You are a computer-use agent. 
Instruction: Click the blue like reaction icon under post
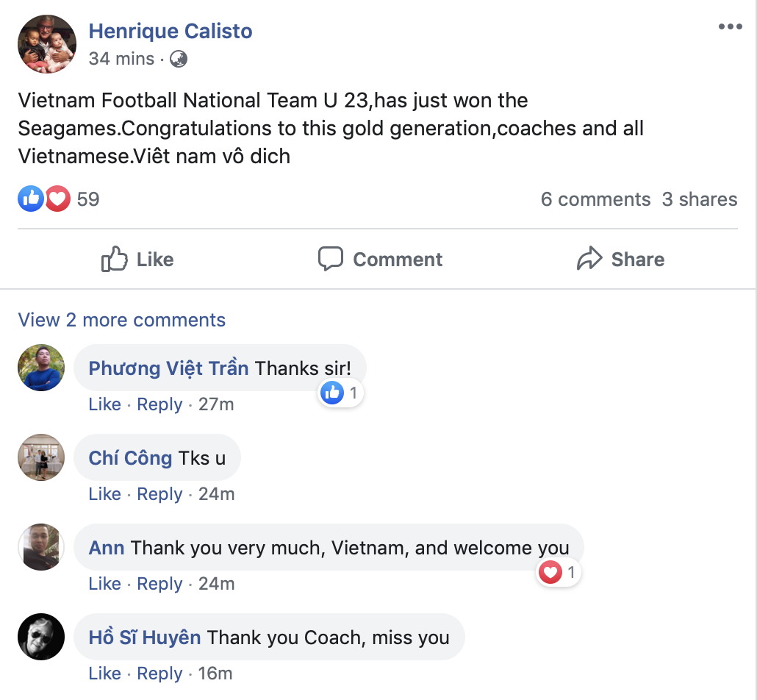click(x=31, y=199)
